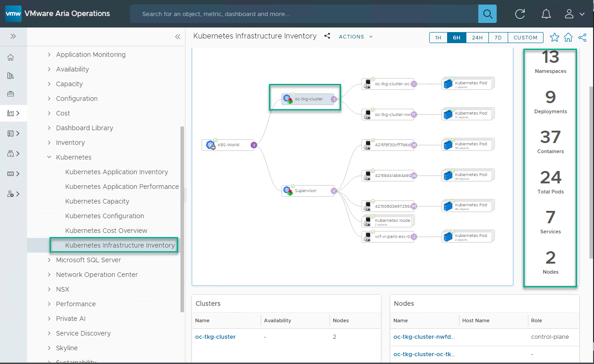Open the oc-tkg-cluster link in Clusters table
This screenshot has height=364, width=594.
(x=215, y=336)
